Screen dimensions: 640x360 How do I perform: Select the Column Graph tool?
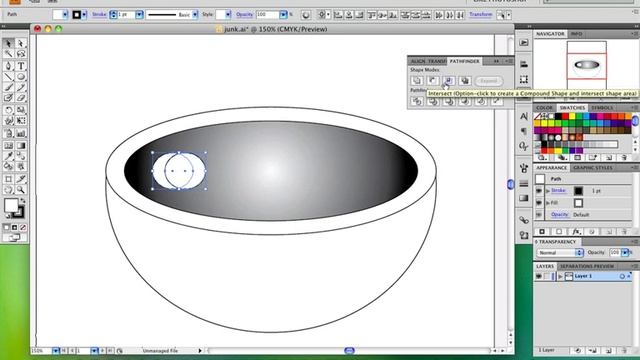21,133
